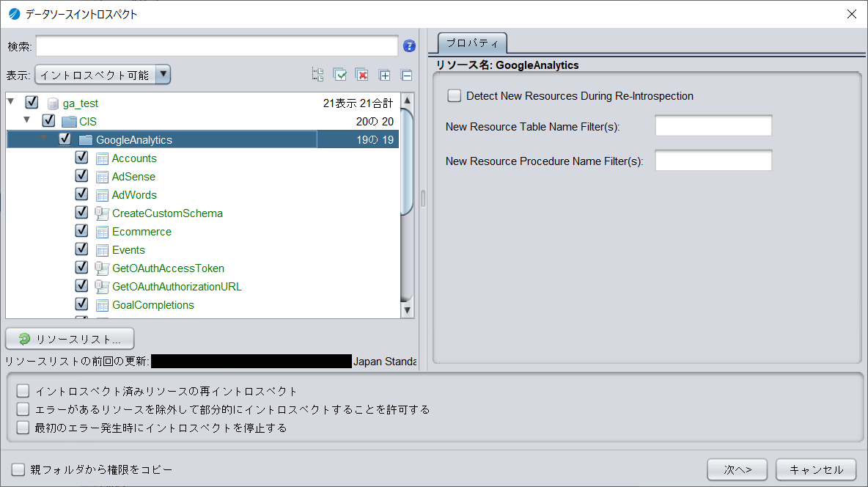Click the リソースリスト... button
This screenshot has width=868, height=487.
pos(70,339)
